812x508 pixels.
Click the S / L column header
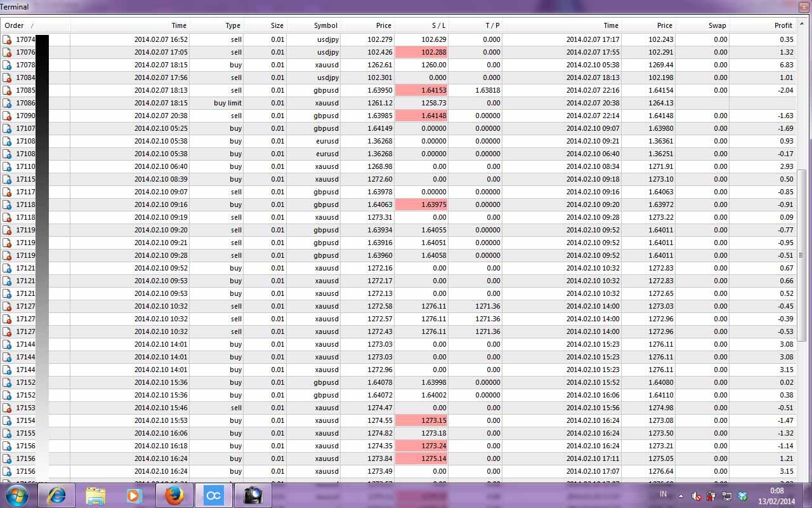pos(438,25)
